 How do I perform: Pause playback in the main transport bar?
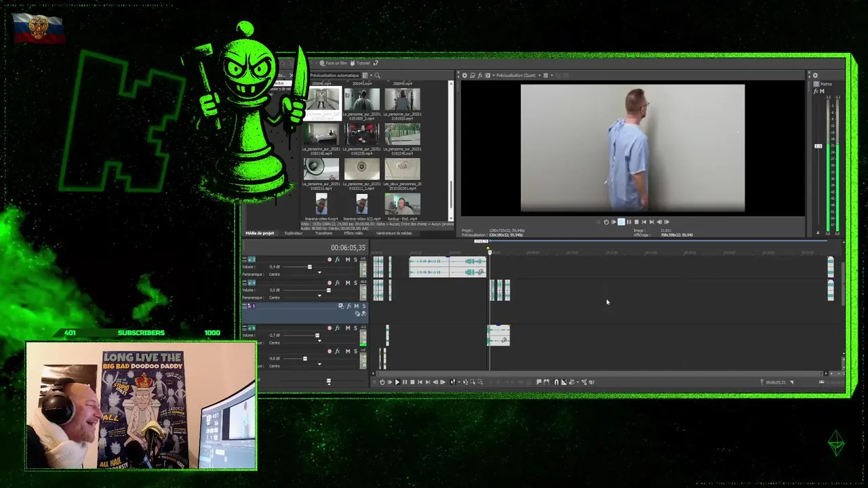[405, 382]
